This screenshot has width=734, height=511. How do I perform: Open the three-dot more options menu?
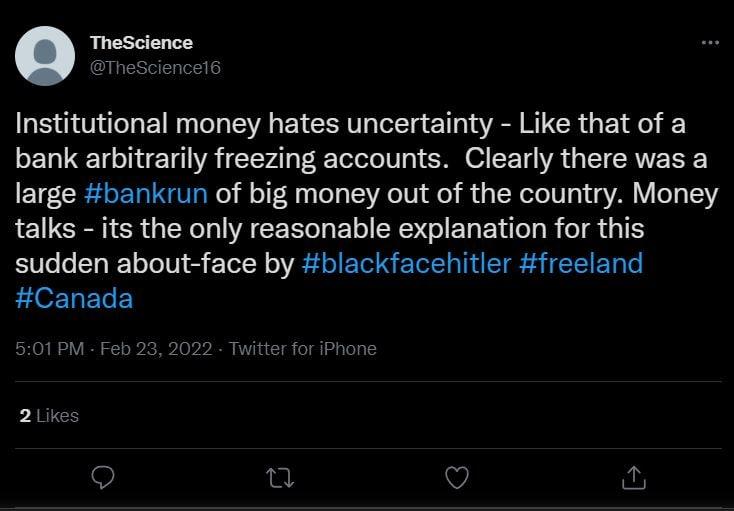pos(710,42)
